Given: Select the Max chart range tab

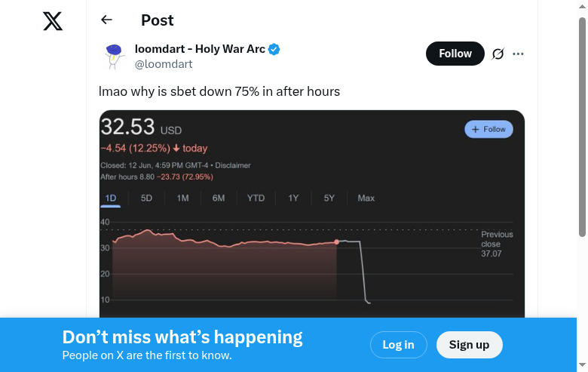Looking at the screenshot, I should (x=366, y=198).
